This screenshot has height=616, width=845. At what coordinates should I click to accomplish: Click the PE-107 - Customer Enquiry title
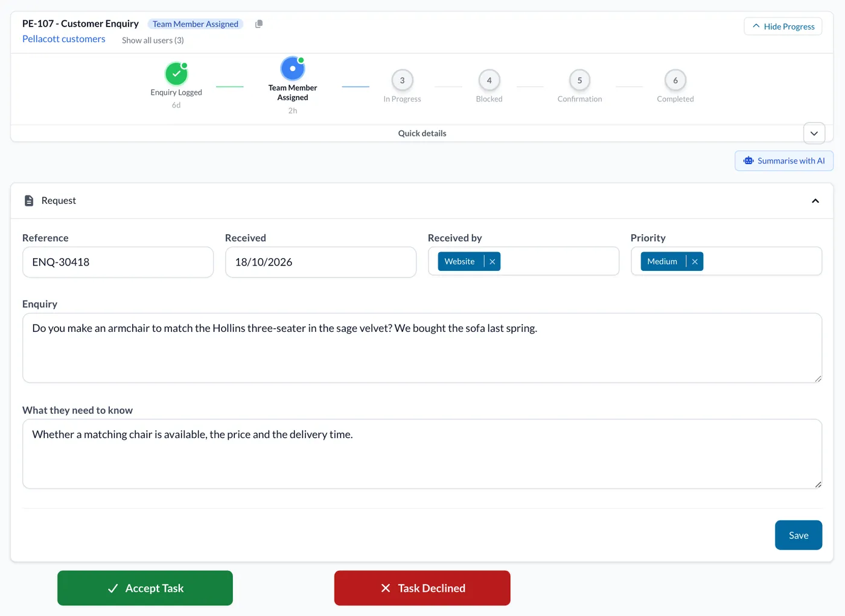click(80, 24)
